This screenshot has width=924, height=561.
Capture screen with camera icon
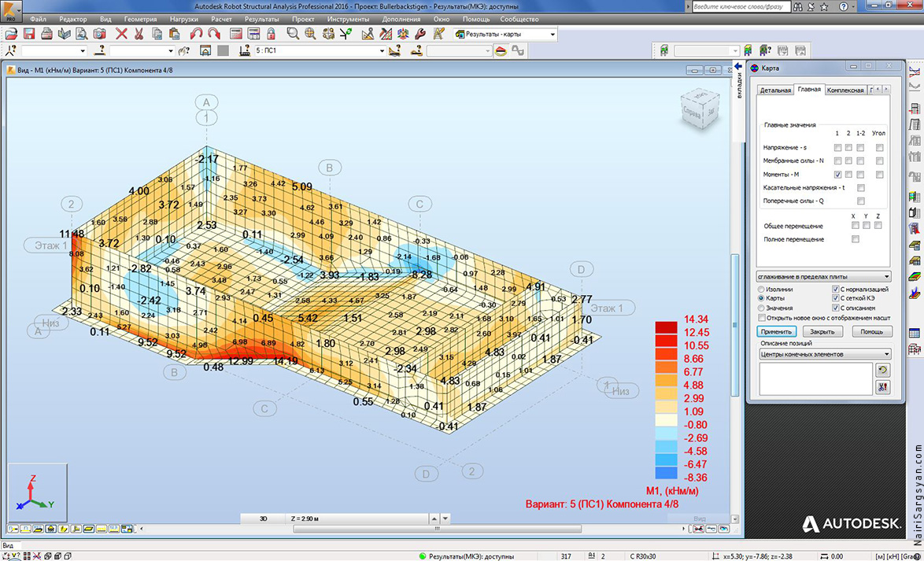pyautogui.click(x=100, y=34)
